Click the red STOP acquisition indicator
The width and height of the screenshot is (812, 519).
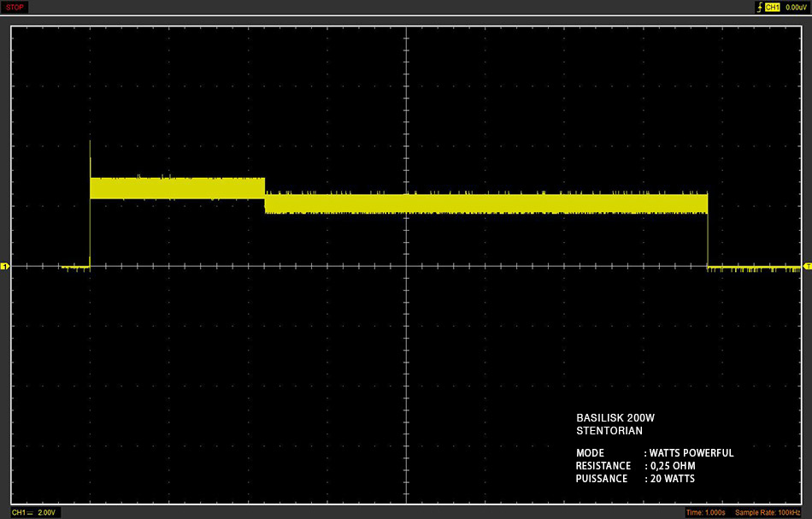pyautogui.click(x=15, y=7)
